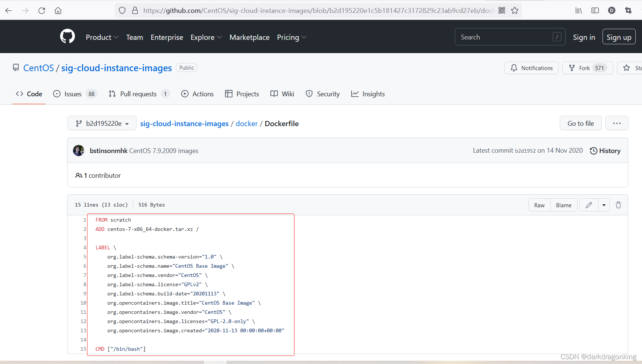
Task: Click the Sign up button
Action: (x=619, y=37)
